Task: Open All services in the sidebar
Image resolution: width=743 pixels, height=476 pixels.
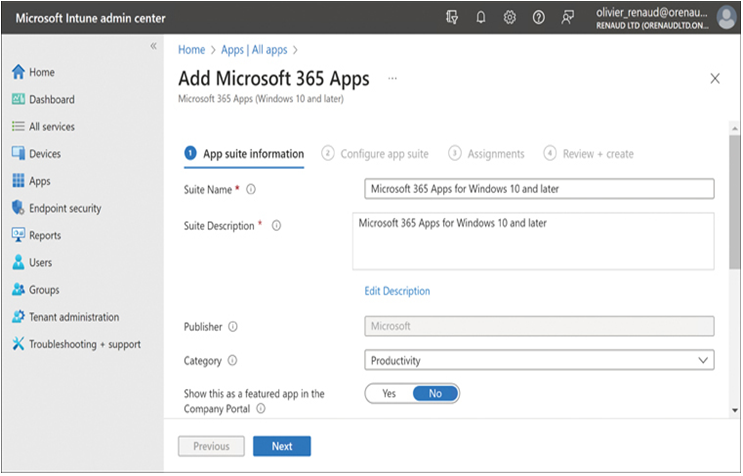Action: 52,126
